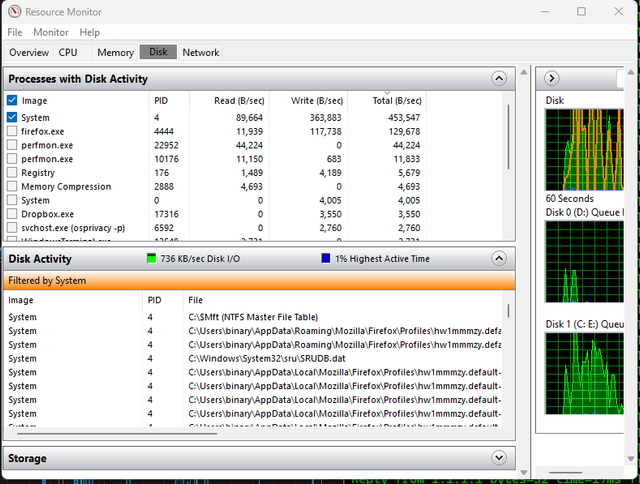Open the Monitor menu

51,32
